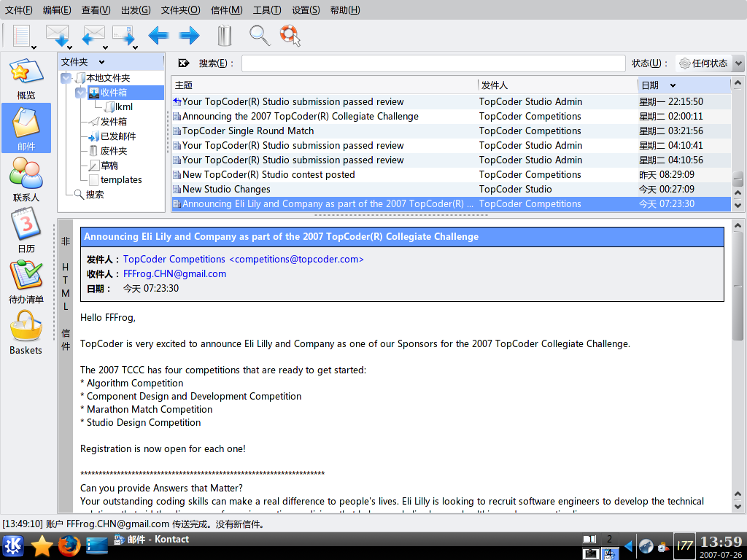The width and height of the screenshot is (747, 560).
Task: Open 待办清单 to-do list sidebar icon
Action: click(26, 282)
